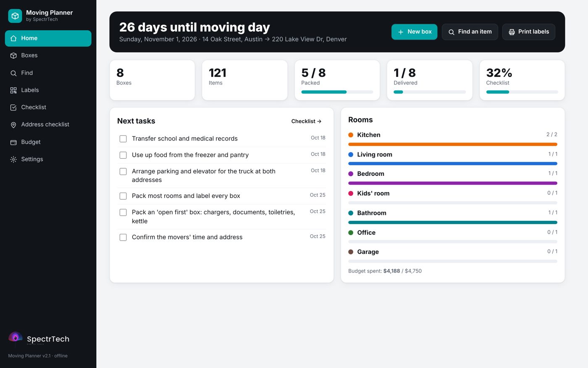This screenshot has height=368, width=588.
Task: Click the Home house icon in sidebar
Action: click(x=13, y=38)
